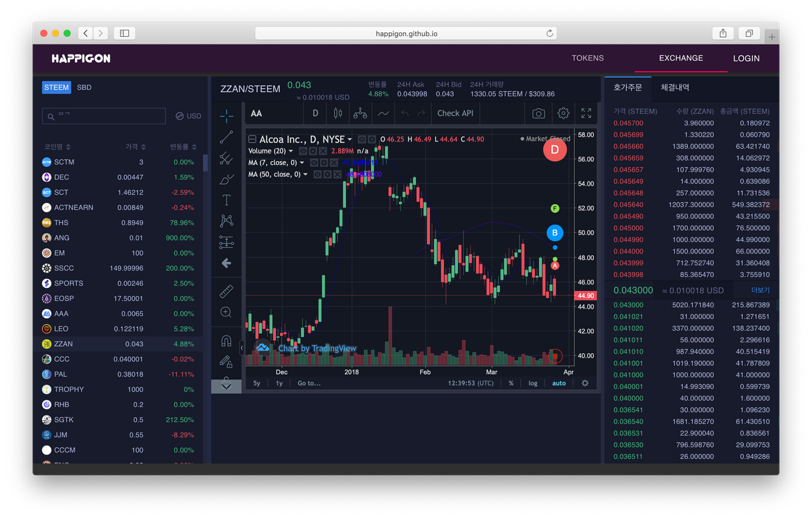This screenshot has height=518, width=812.
Task: Hide the MA (7, close, 0) indicator
Action: point(314,163)
